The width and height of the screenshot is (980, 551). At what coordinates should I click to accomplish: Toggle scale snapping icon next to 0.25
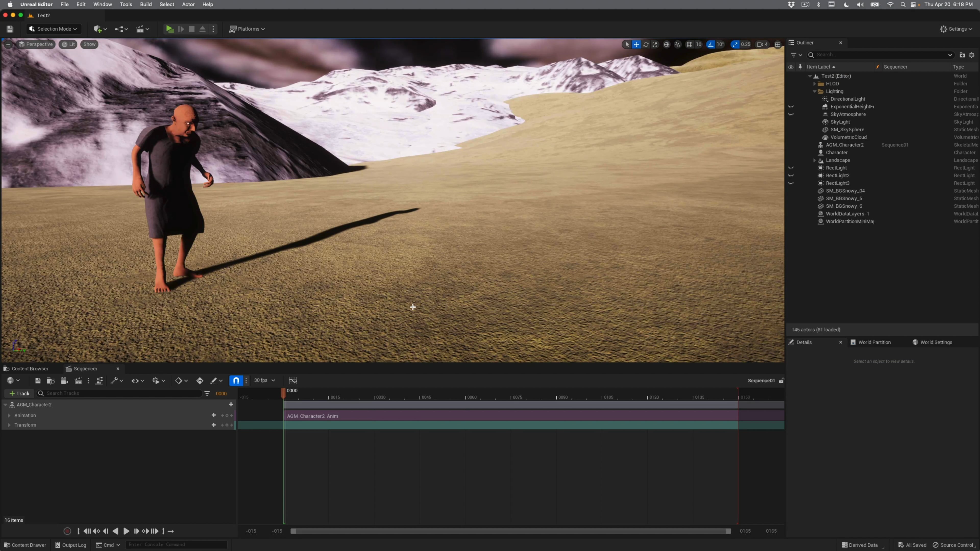click(735, 44)
